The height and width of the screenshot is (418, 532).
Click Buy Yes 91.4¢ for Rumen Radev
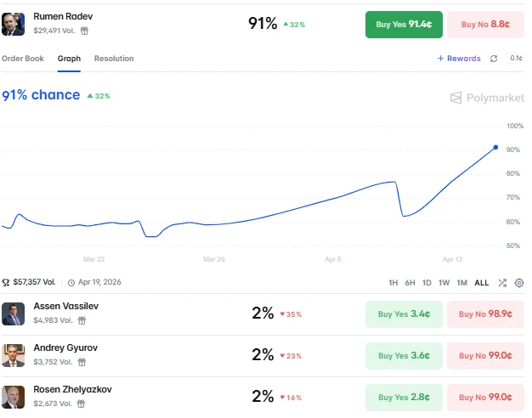404,25
